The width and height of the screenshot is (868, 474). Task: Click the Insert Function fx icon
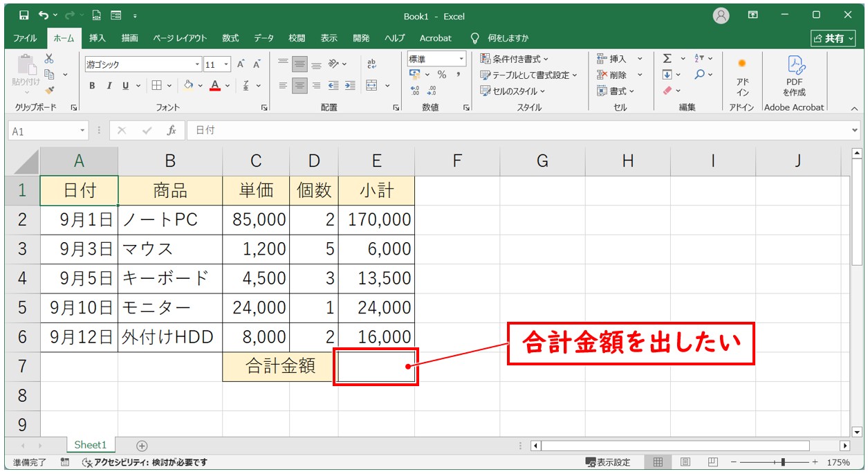click(x=171, y=130)
